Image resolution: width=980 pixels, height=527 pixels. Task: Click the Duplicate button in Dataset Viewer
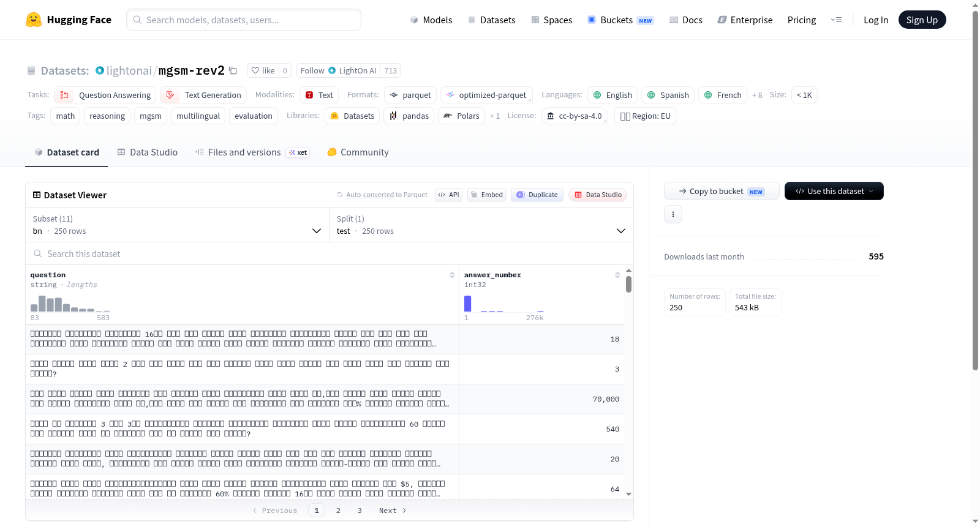[x=537, y=195]
